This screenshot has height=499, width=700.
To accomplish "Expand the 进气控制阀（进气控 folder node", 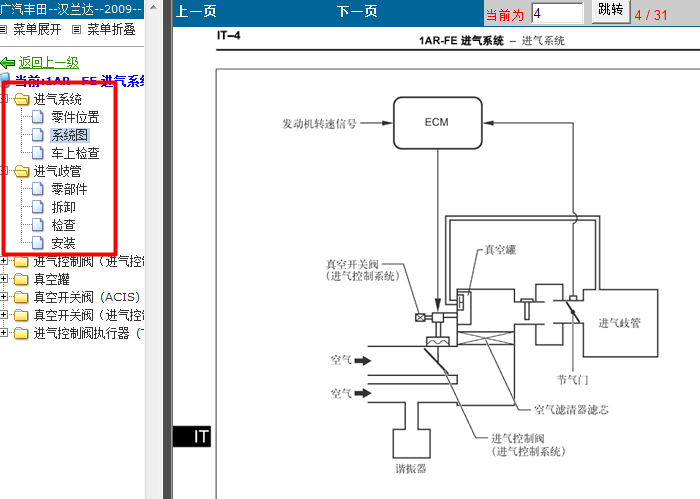I will 4,261.
